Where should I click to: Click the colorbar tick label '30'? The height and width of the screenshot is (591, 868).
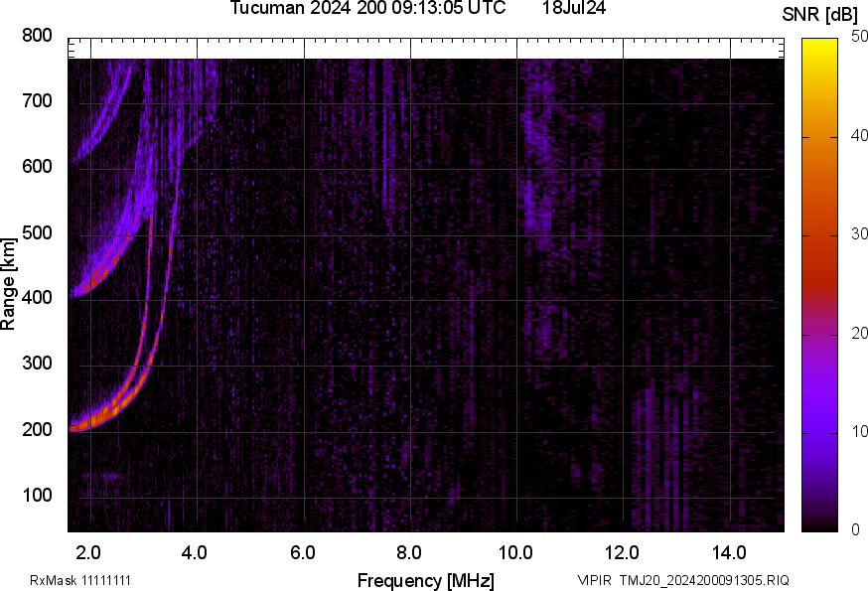click(859, 234)
